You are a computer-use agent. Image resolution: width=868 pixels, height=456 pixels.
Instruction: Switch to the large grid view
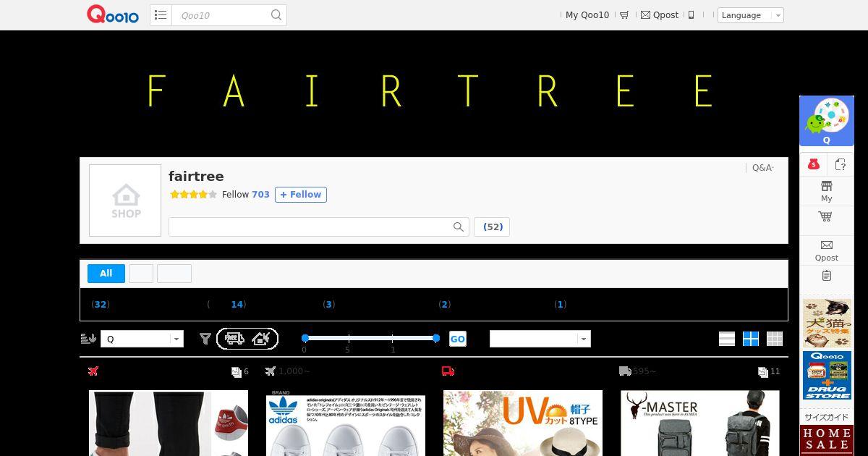[x=751, y=339]
